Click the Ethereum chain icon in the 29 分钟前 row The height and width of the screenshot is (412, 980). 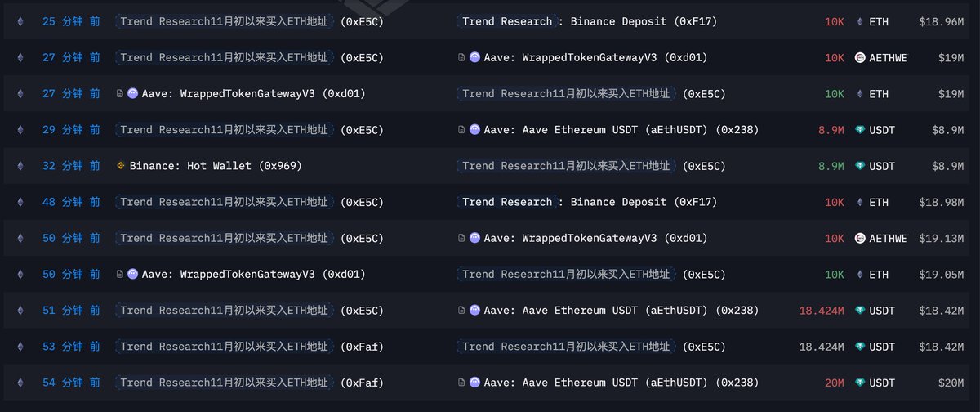coord(21,130)
